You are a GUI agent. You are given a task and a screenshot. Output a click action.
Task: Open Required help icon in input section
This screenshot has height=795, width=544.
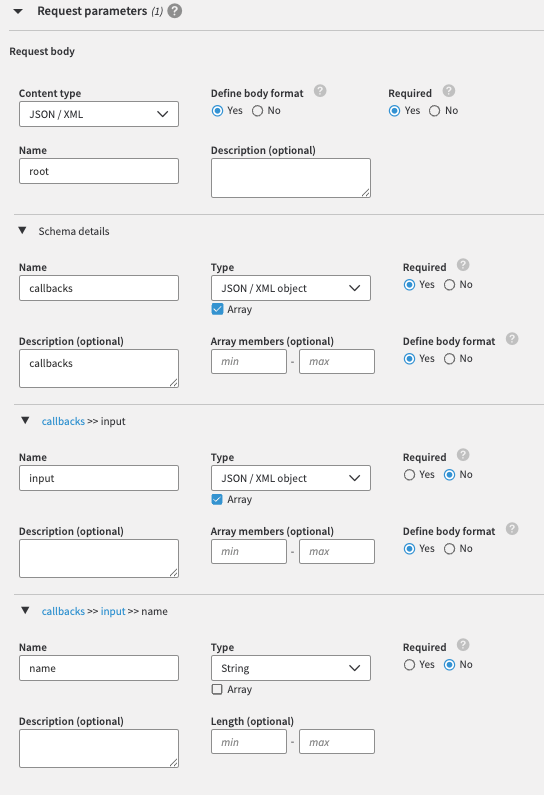463,455
